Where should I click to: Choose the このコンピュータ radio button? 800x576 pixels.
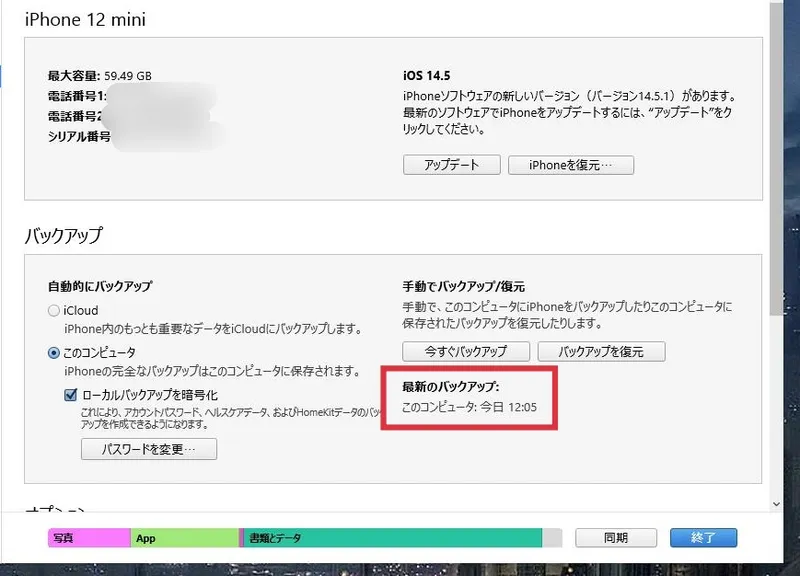(55, 353)
